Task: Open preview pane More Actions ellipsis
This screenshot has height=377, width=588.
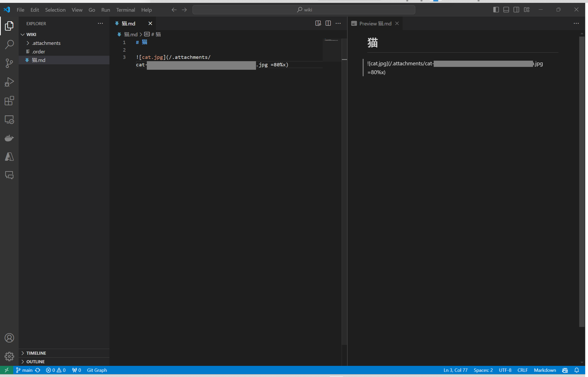Action: point(576,23)
